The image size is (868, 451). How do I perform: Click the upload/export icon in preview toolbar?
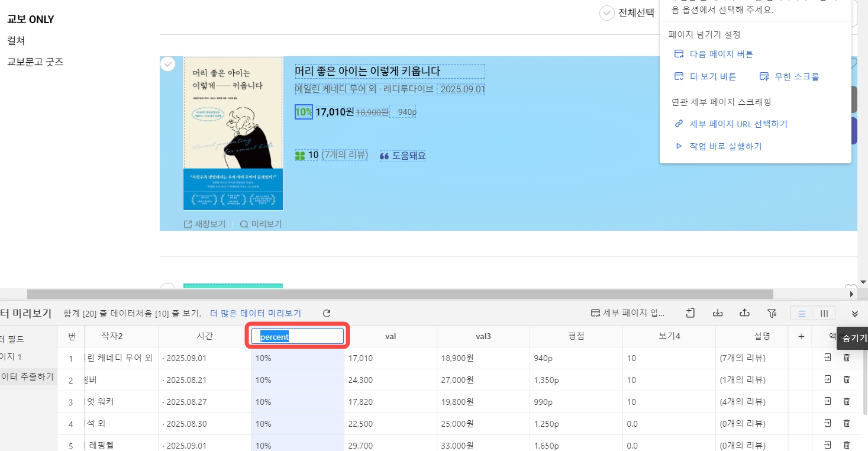(x=745, y=313)
